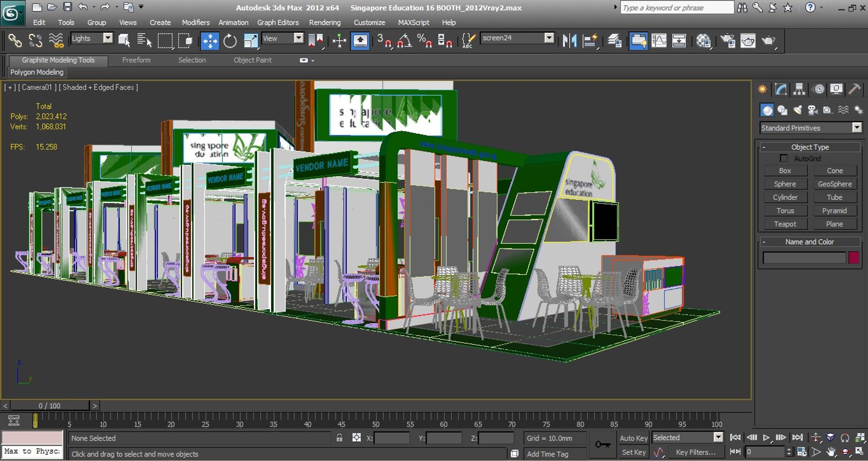Screen dimensions: 868x461
Task: Click the search keyword field
Action: coord(677,8)
